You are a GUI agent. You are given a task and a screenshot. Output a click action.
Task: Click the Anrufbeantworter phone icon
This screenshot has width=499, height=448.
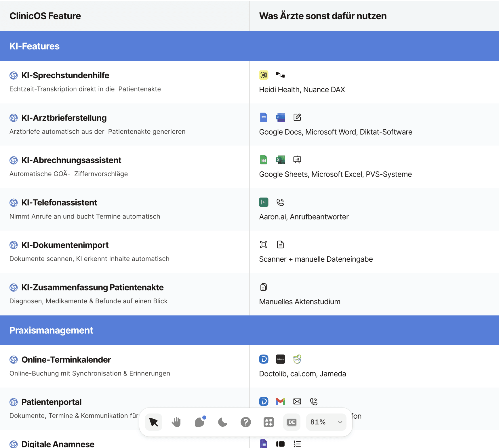[280, 202]
